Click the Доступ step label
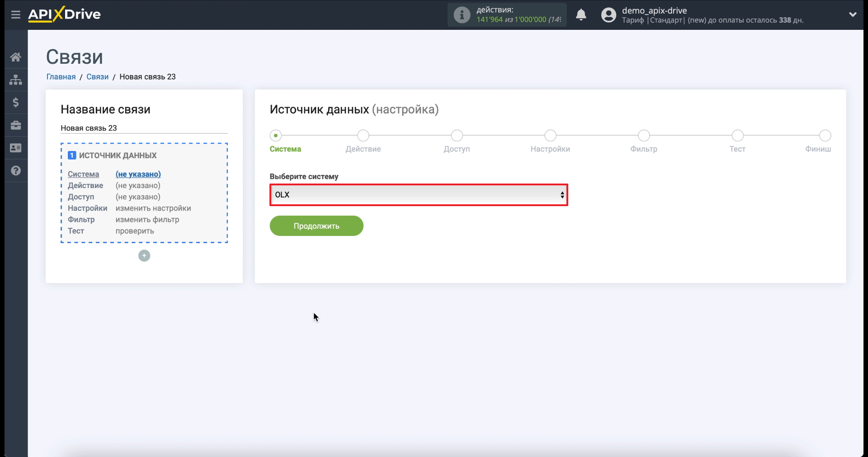 [x=457, y=149]
